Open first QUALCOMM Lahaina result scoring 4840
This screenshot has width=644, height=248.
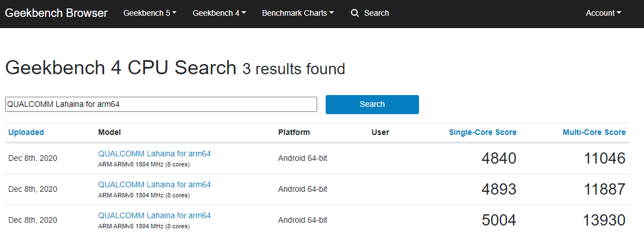(x=155, y=154)
